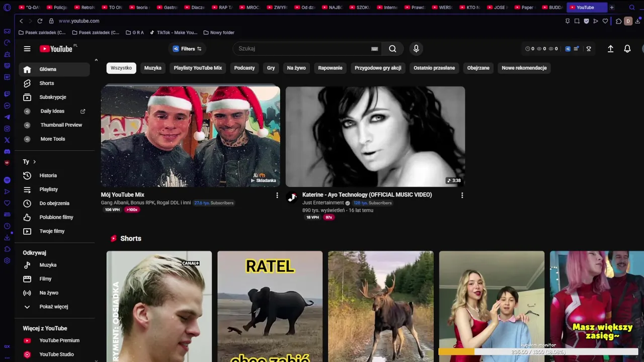The image size is (644, 362).
Task: Open the RATEL short thumbnail
Action: (270, 306)
